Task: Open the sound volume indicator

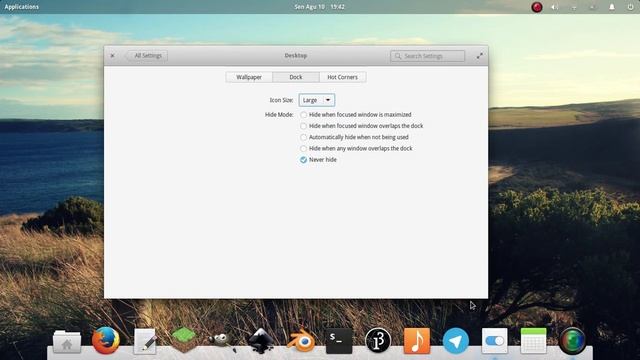Action: coord(555,7)
